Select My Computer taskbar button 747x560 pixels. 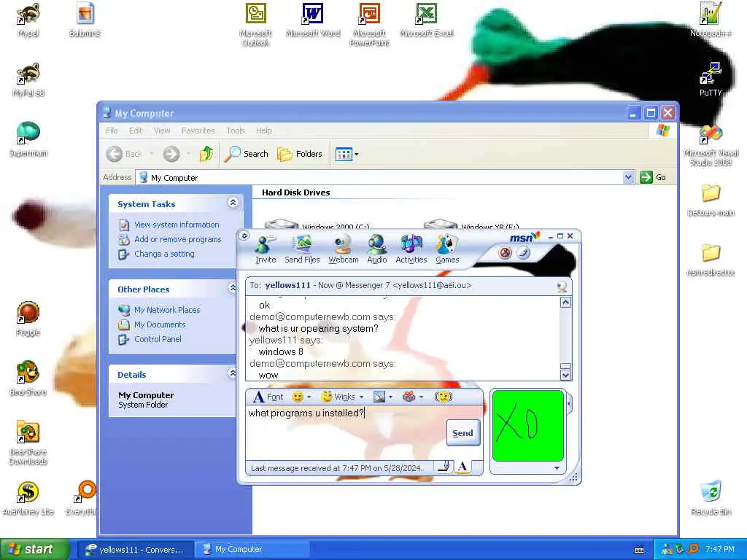point(252,550)
